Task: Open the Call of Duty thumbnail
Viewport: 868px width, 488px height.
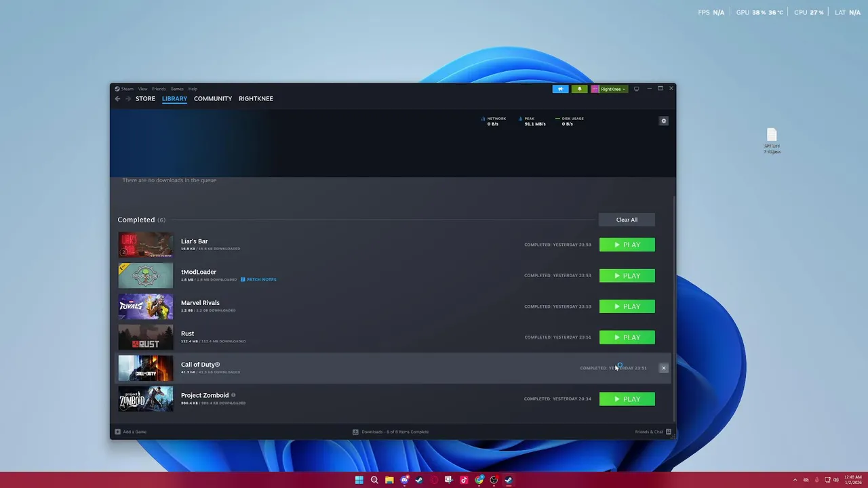Action: pyautogui.click(x=146, y=368)
